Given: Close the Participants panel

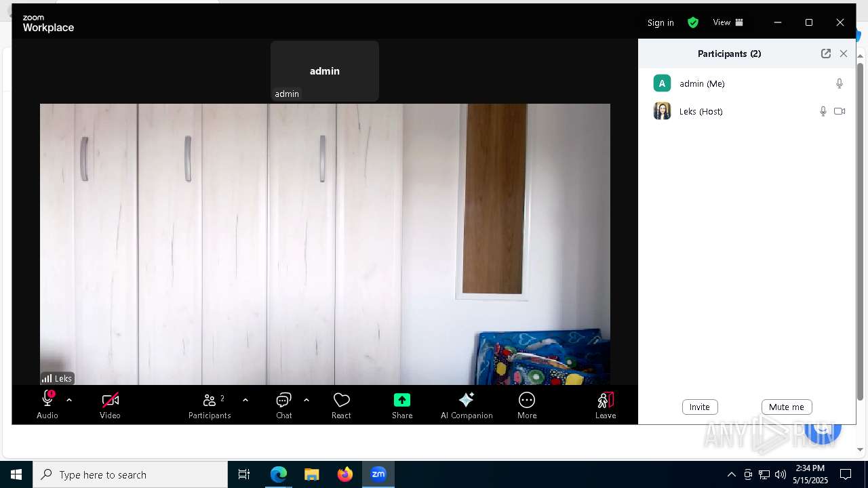Looking at the screenshot, I should coord(844,54).
